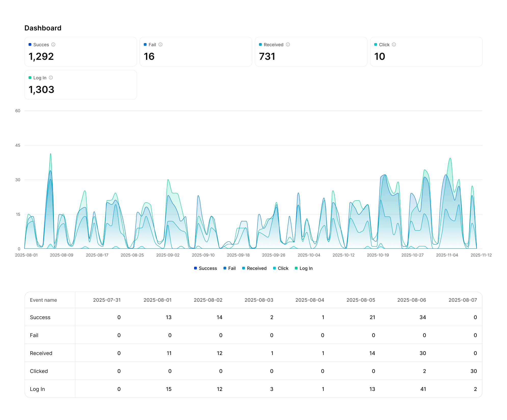The image size is (507, 420).
Task: Hide Click series via legend
Action: point(281,268)
